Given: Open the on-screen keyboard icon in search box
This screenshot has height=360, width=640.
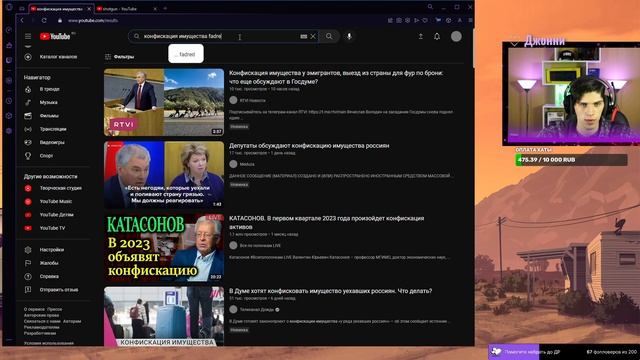Looking at the screenshot, I should 304,36.
